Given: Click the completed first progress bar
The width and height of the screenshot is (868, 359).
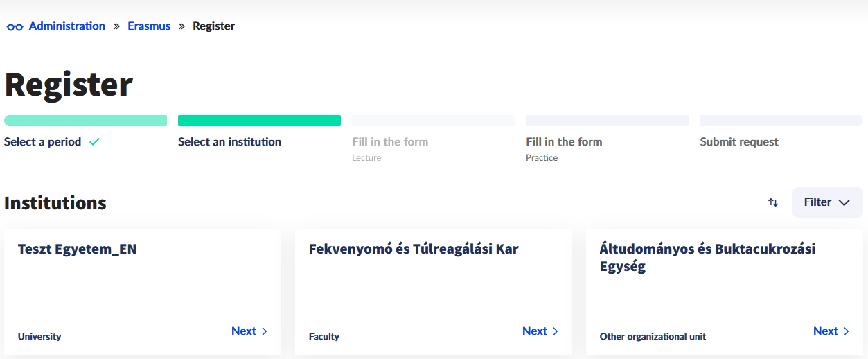Looking at the screenshot, I should 85,121.
